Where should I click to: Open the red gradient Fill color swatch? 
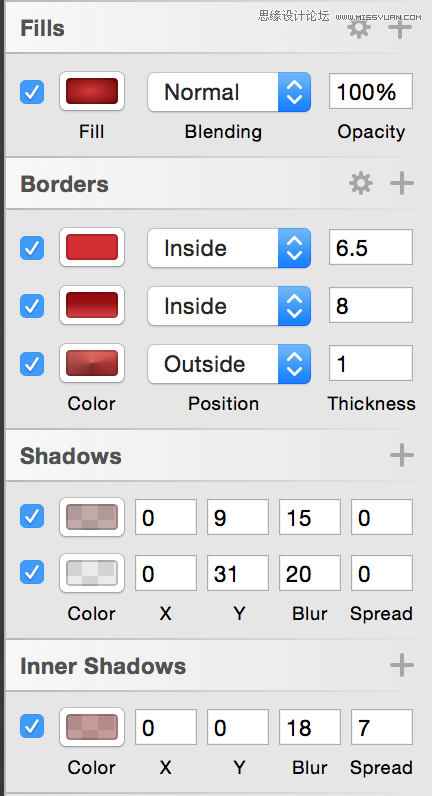click(x=92, y=91)
